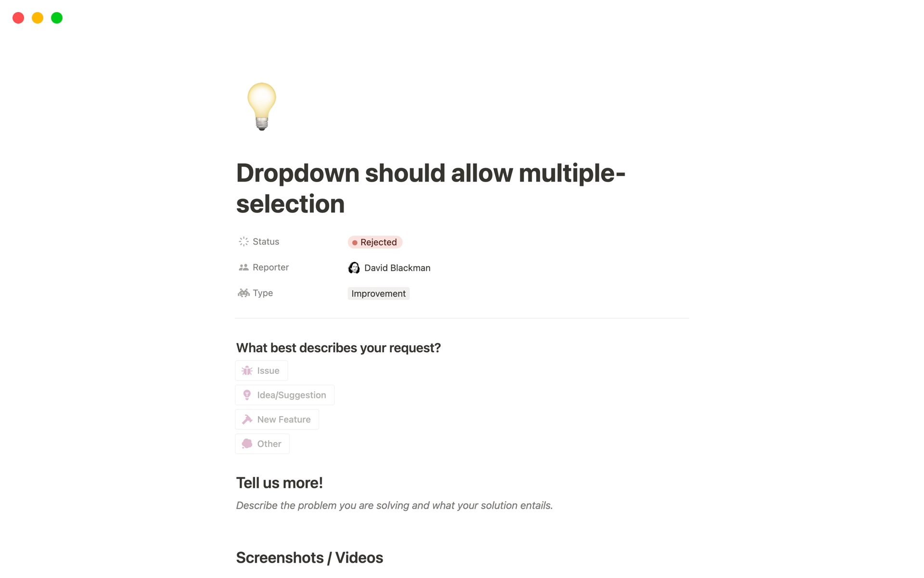Open the Rejected status dropdown

pyautogui.click(x=375, y=242)
